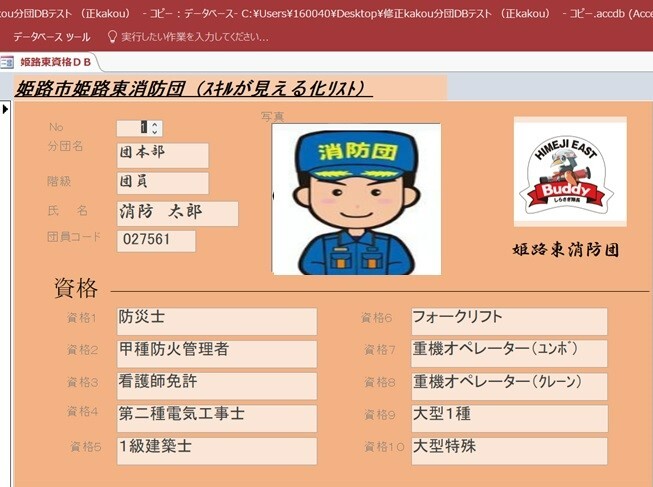Click the 資格9 field 大型1種

pos(509,418)
